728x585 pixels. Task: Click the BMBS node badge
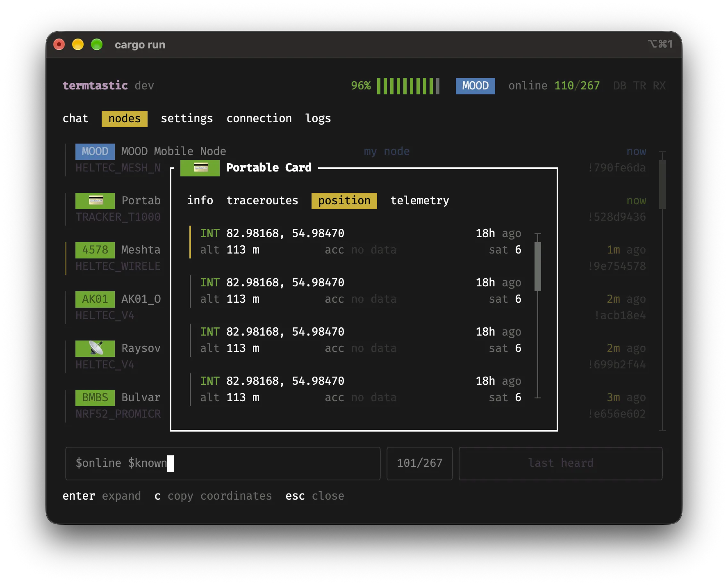95,398
